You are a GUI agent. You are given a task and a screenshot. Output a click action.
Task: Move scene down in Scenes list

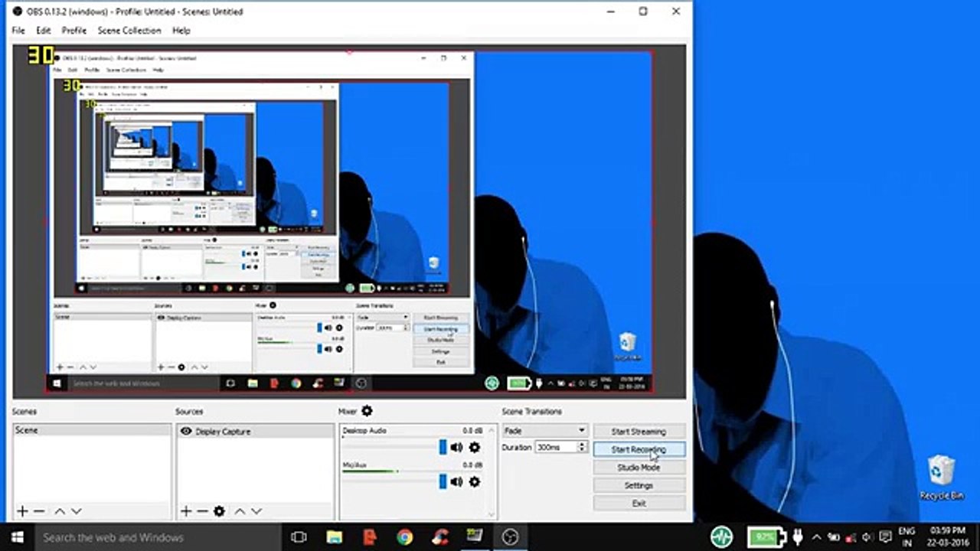76,511
